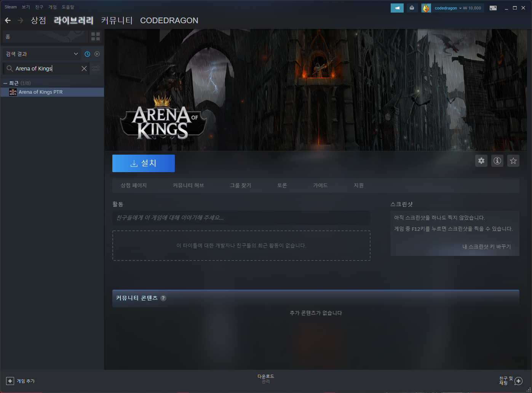Image resolution: width=532 pixels, height=393 pixels.
Task: Click 게임 추가 button
Action: click(x=21, y=381)
